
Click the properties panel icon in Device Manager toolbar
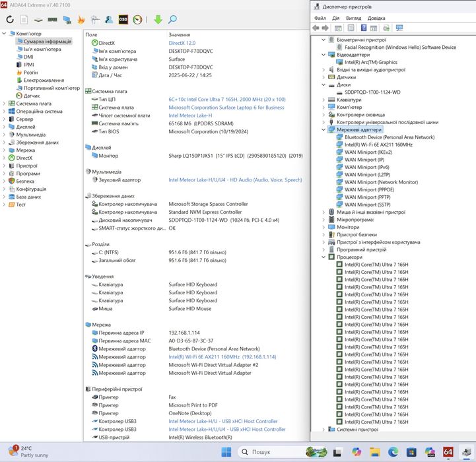(351, 28)
